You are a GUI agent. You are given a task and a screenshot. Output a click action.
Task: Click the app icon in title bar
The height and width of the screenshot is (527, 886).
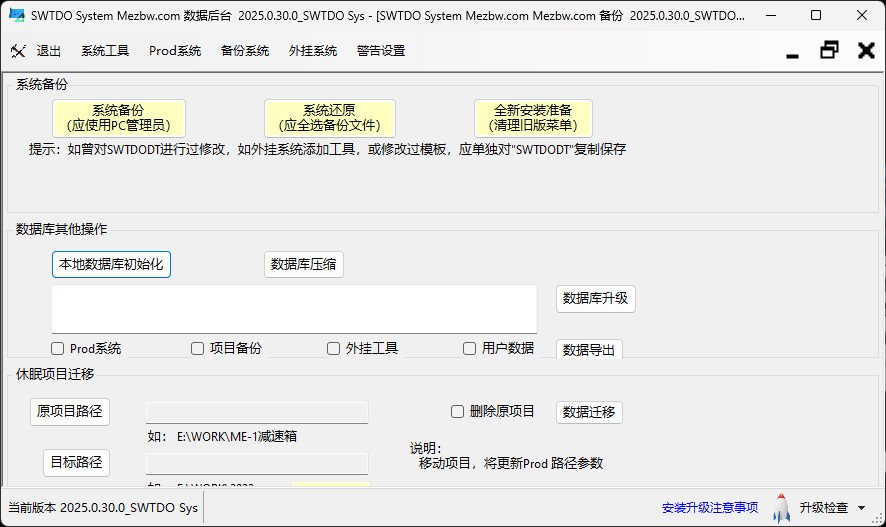(x=16, y=16)
